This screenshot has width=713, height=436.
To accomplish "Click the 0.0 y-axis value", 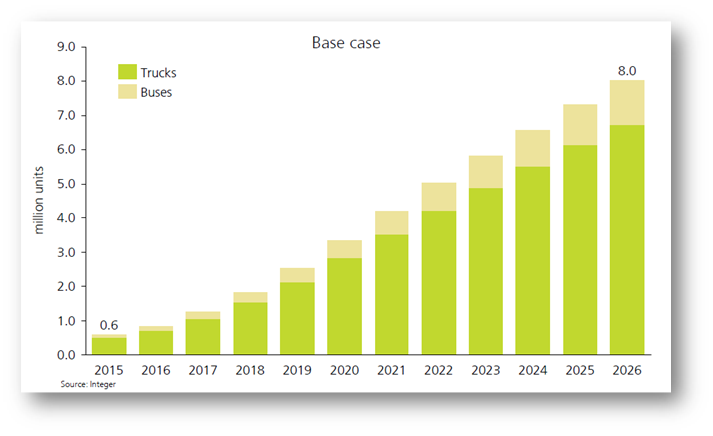I will click(x=66, y=355).
